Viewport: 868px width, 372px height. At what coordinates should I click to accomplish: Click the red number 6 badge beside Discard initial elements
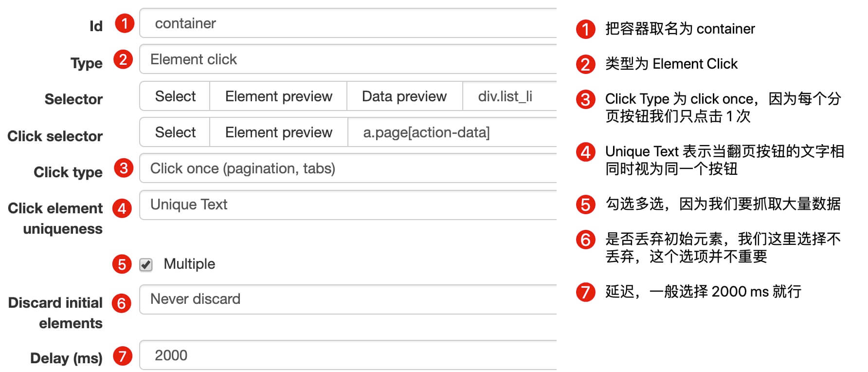click(x=122, y=303)
